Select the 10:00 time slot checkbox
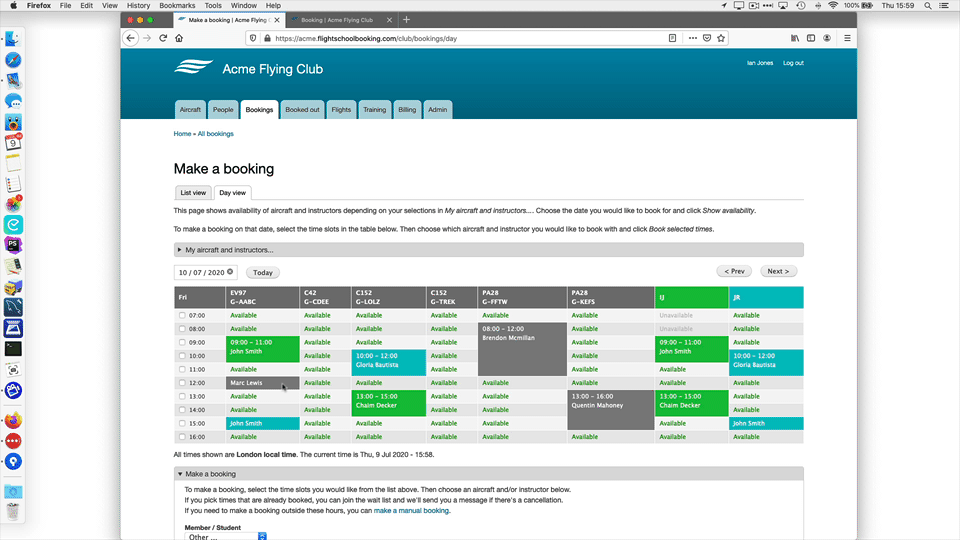 coord(182,356)
